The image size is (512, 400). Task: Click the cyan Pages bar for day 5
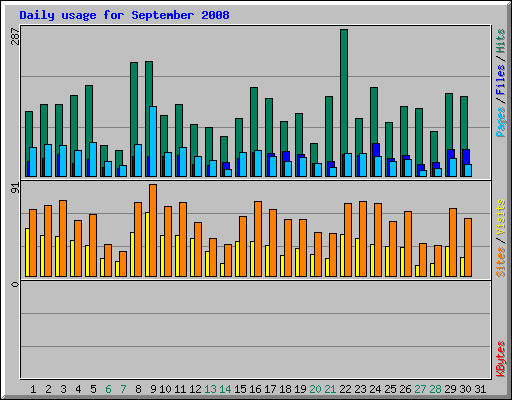pyautogui.click(x=93, y=159)
